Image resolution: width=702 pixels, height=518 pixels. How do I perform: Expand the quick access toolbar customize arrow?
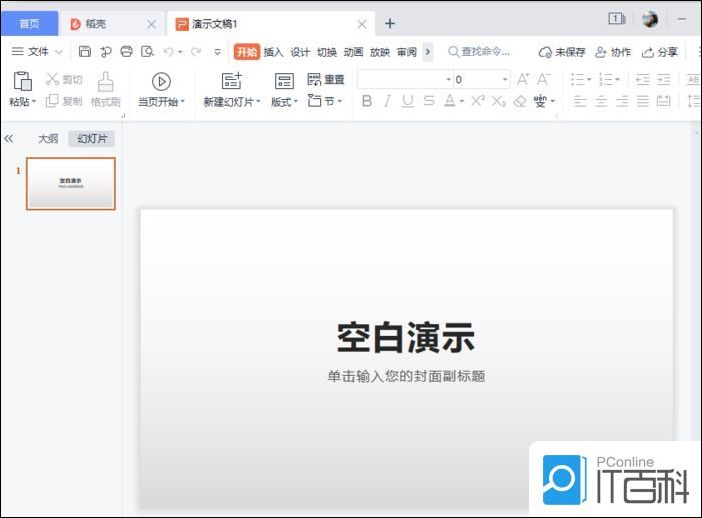(218, 52)
